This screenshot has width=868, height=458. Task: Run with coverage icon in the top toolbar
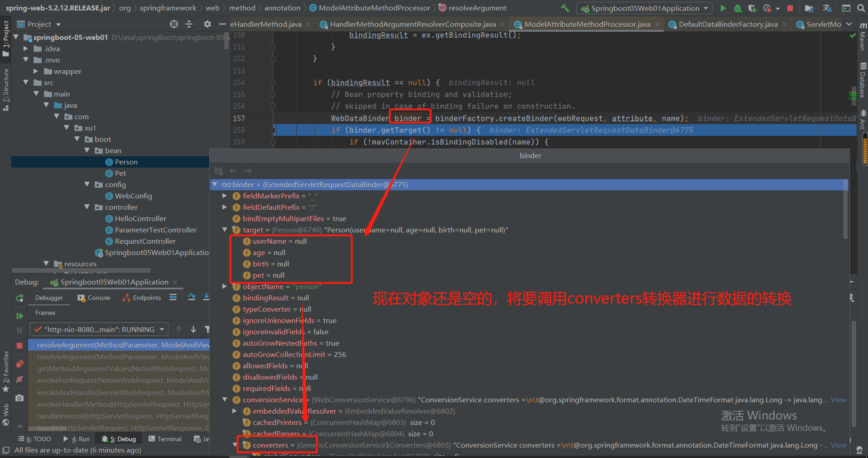click(752, 8)
